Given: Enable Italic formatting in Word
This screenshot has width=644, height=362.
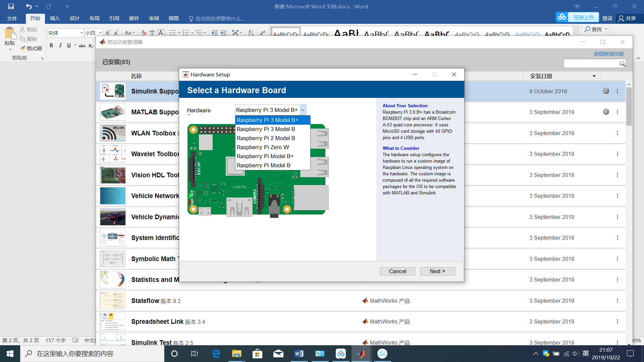Looking at the screenshot, I should [x=60, y=45].
